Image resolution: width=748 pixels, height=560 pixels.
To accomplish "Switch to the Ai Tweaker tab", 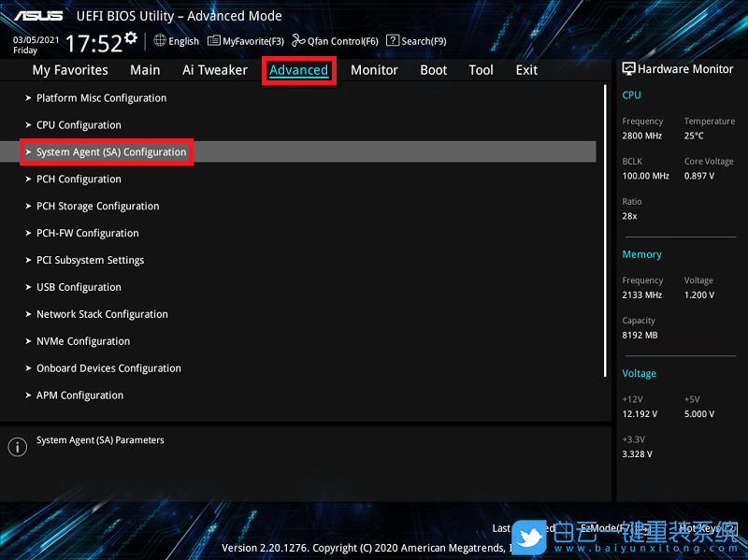I will point(215,70).
